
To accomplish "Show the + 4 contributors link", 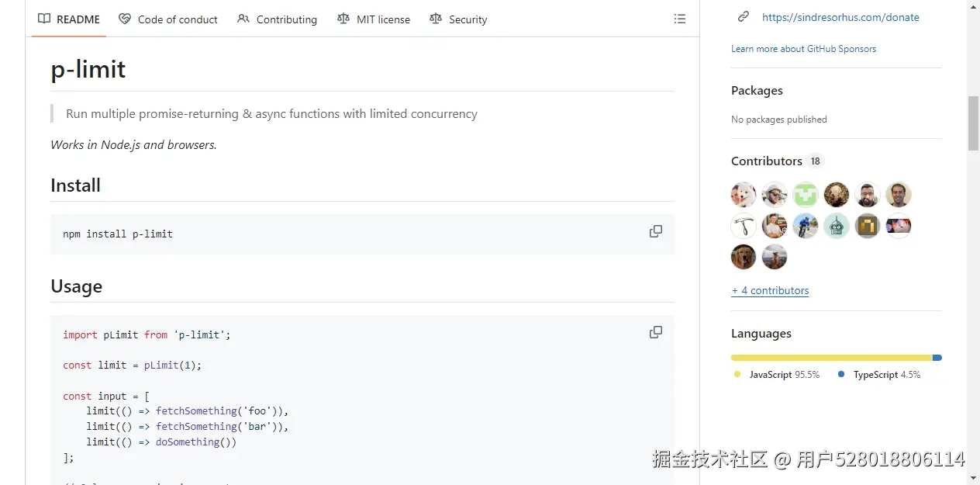I will tap(770, 290).
